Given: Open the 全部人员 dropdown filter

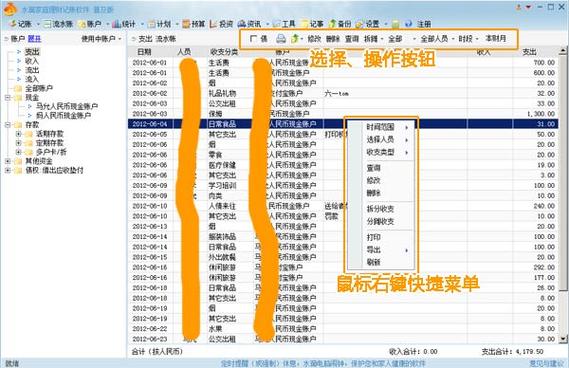Looking at the screenshot, I should [437, 38].
